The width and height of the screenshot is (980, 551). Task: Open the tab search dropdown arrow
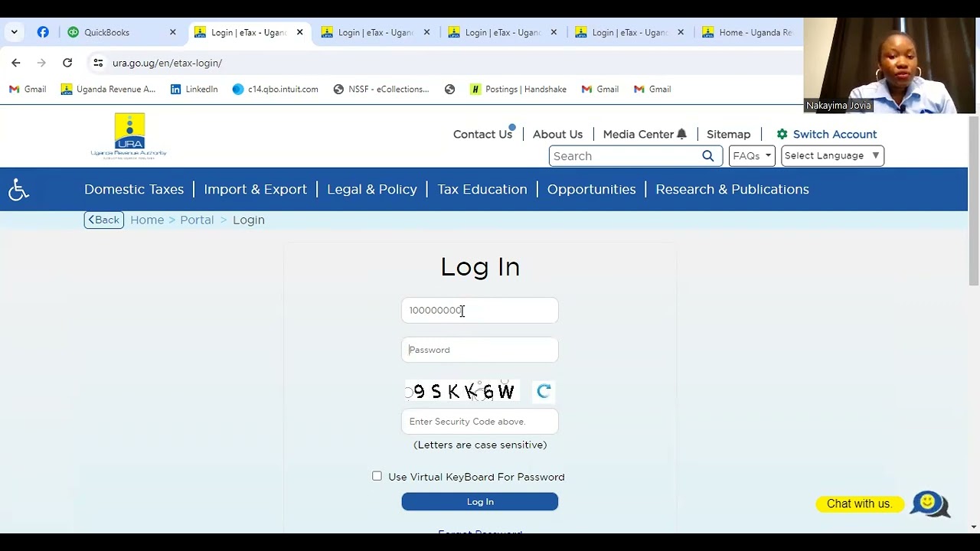(14, 32)
